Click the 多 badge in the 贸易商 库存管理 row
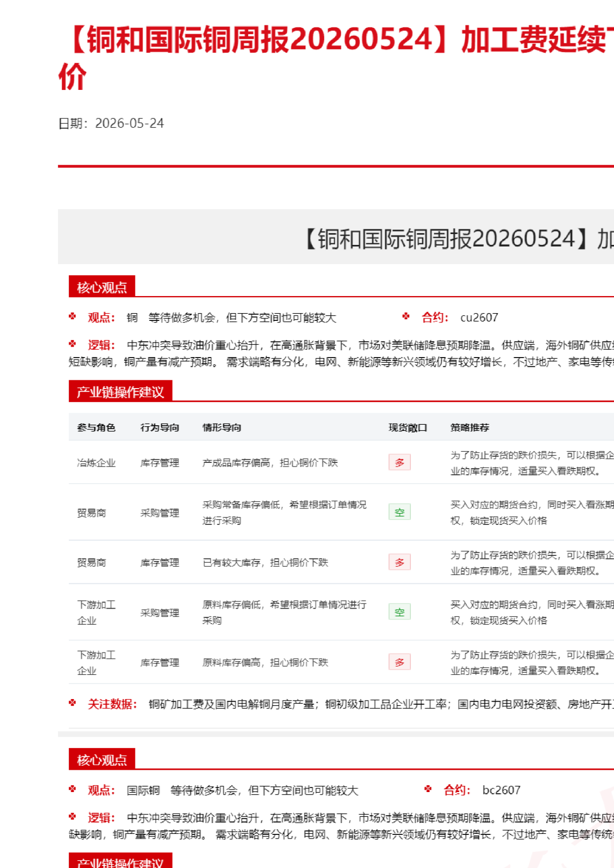 [400, 562]
